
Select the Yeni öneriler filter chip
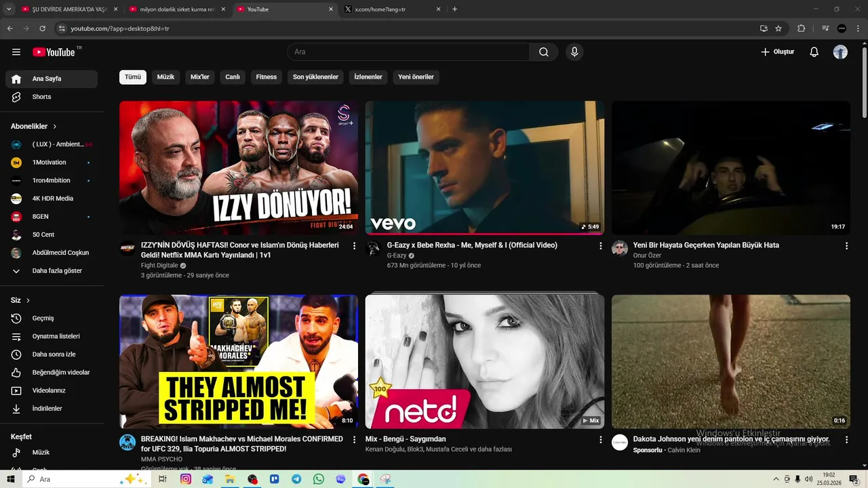(x=416, y=77)
